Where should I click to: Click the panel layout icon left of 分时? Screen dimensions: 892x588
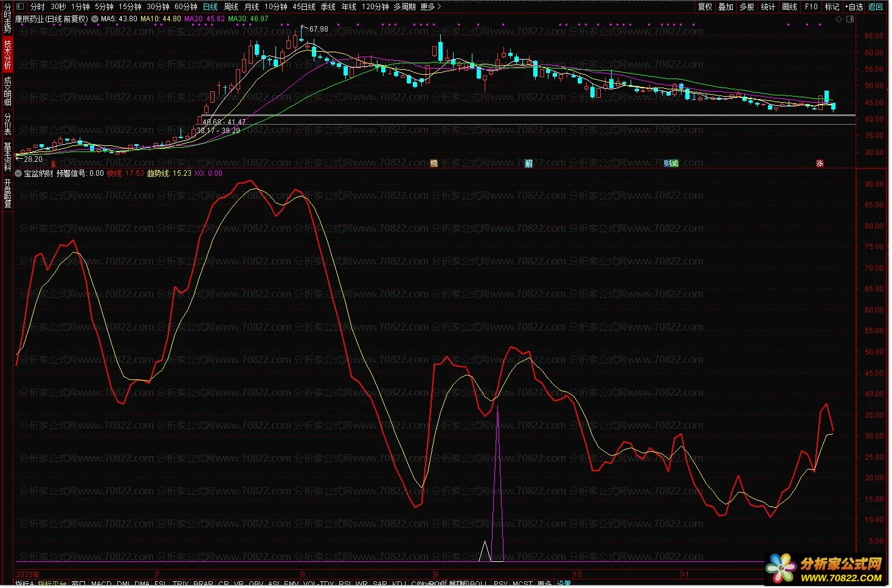(20, 7)
